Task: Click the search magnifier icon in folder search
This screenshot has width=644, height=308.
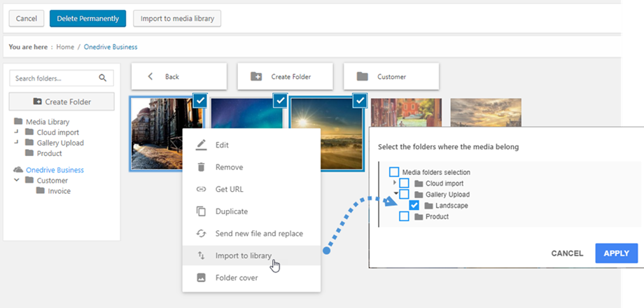Action: (x=103, y=78)
